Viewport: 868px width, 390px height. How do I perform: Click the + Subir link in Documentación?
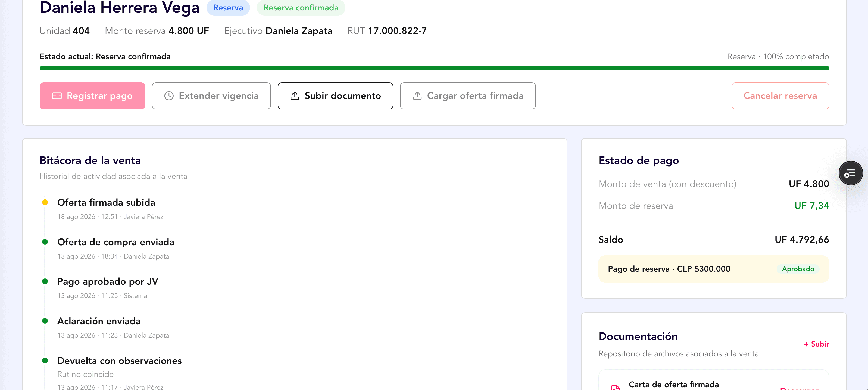pos(816,344)
